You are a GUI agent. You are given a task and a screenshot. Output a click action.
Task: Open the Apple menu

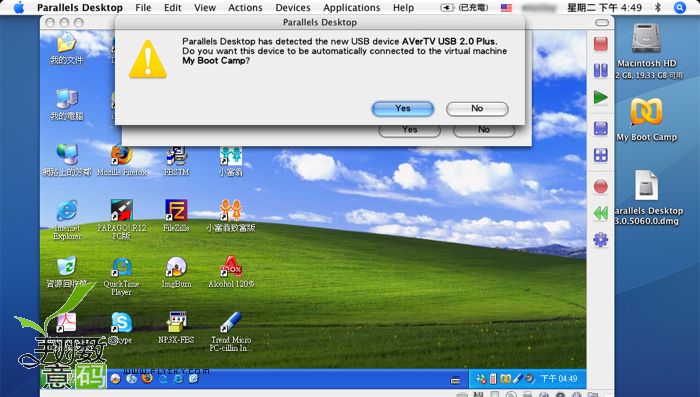[x=19, y=8]
